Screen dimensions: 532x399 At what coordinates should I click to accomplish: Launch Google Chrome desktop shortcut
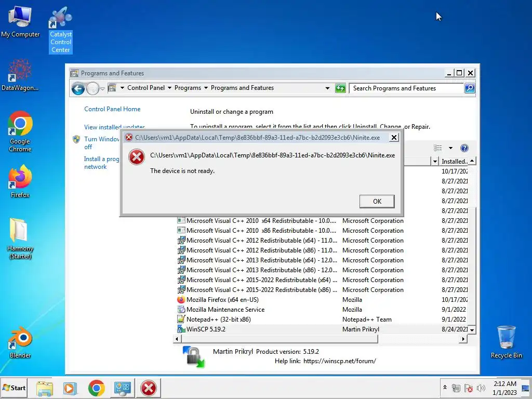20,131
